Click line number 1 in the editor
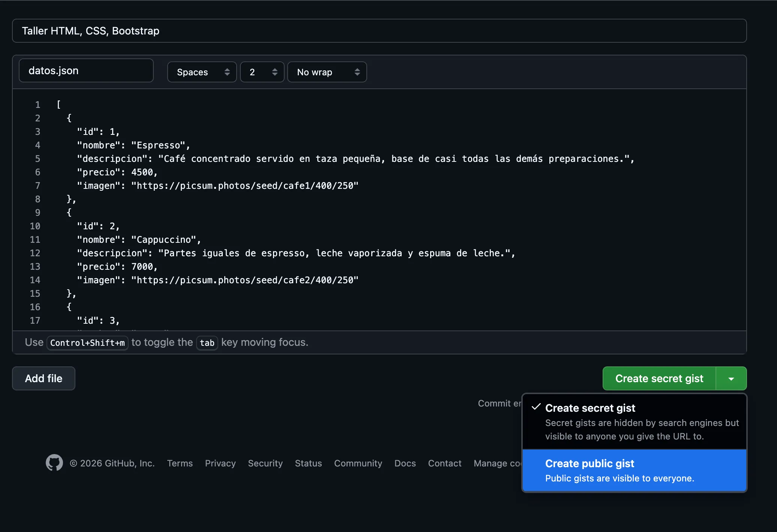 point(37,105)
